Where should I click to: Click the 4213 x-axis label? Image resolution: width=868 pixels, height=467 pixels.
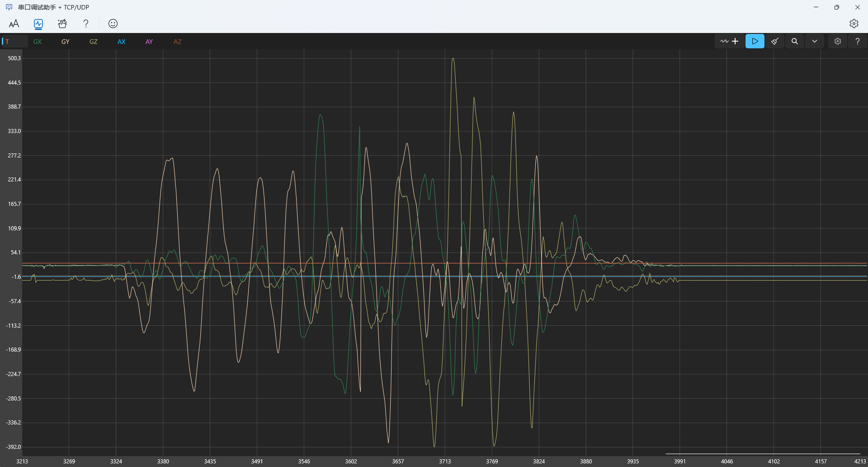click(860, 462)
